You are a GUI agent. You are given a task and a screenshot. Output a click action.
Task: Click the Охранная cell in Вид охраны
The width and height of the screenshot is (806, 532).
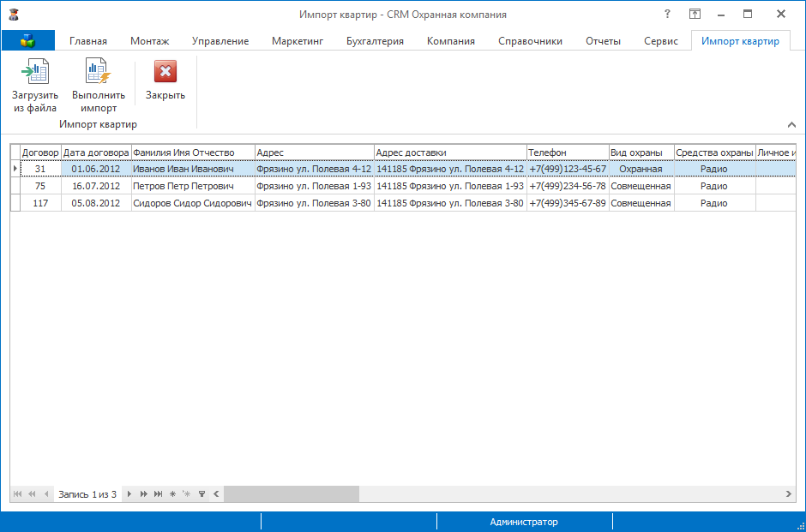[641, 169]
